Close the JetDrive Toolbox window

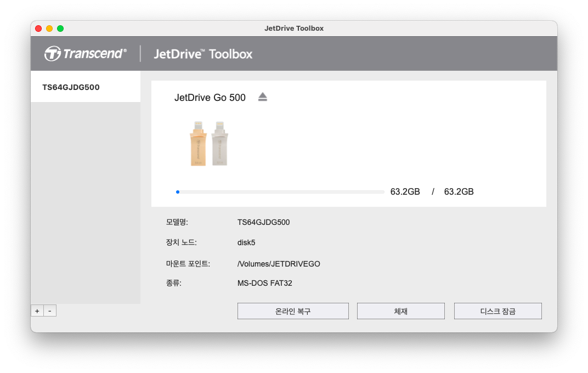38,29
